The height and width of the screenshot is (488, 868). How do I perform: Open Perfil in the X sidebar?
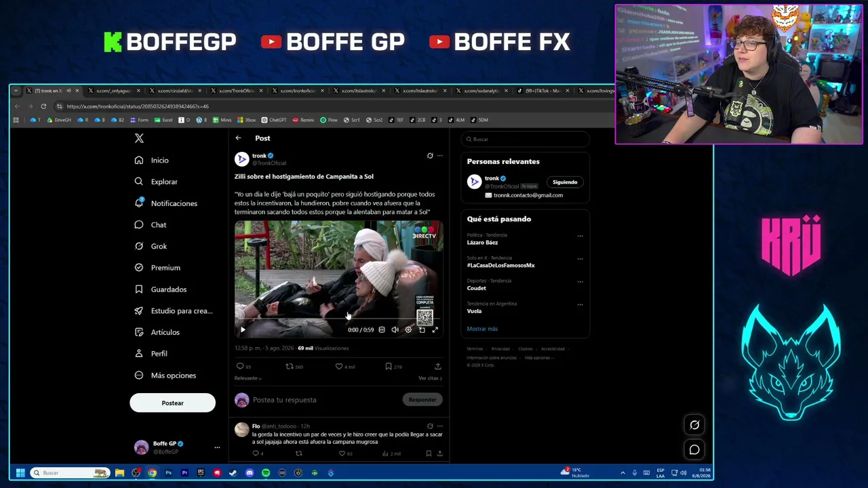[151, 354]
